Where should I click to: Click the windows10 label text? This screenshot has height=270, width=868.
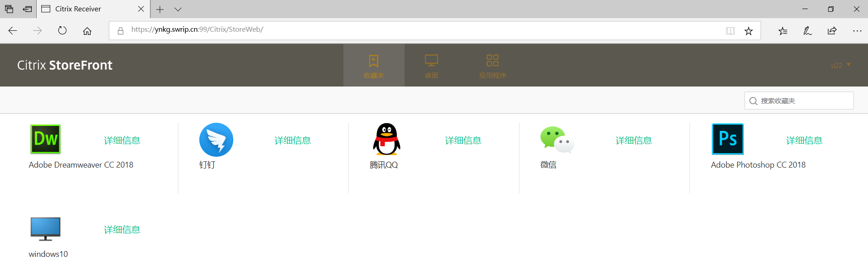point(48,254)
